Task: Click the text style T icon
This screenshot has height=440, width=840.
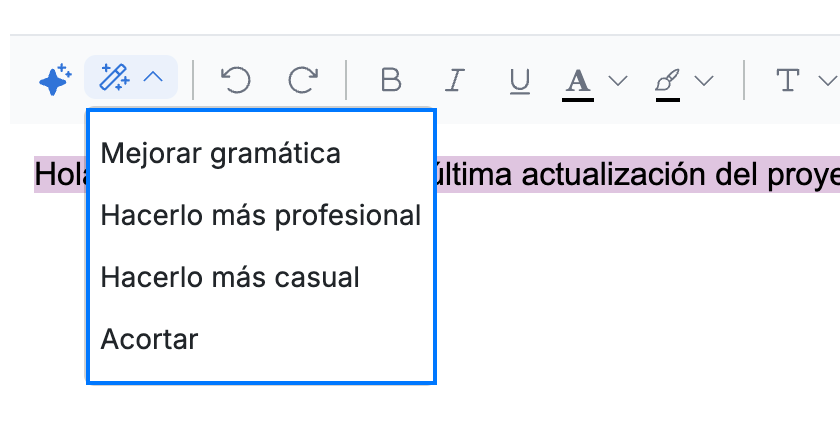Action: tap(788, 80)
